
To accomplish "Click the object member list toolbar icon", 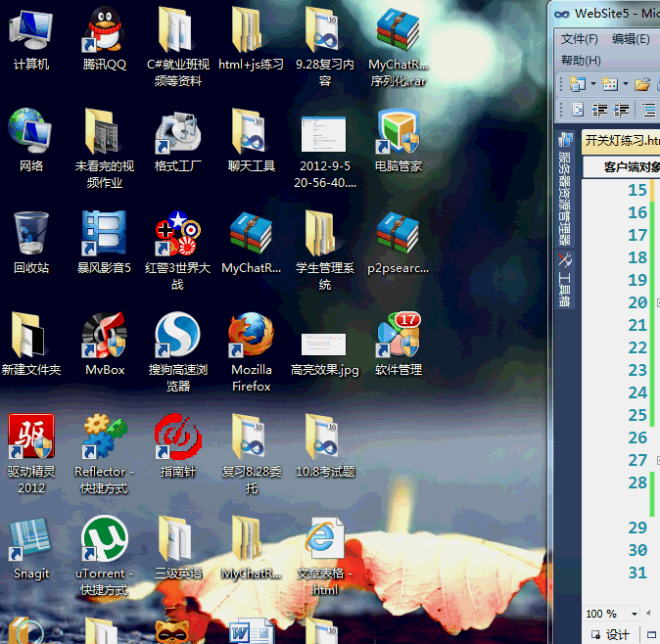I will [x=578, y=111].
